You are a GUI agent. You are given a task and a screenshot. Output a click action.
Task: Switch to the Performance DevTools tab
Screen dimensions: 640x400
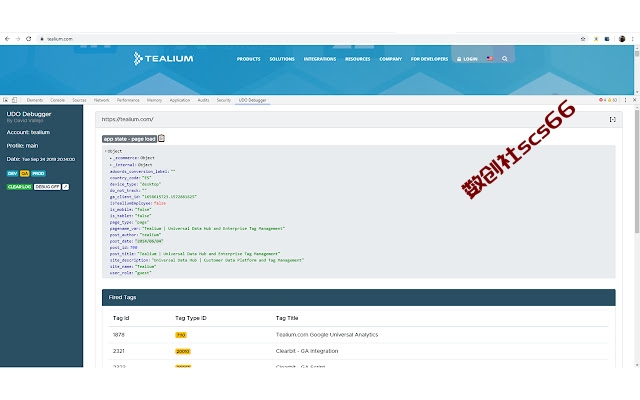point(128,100)
